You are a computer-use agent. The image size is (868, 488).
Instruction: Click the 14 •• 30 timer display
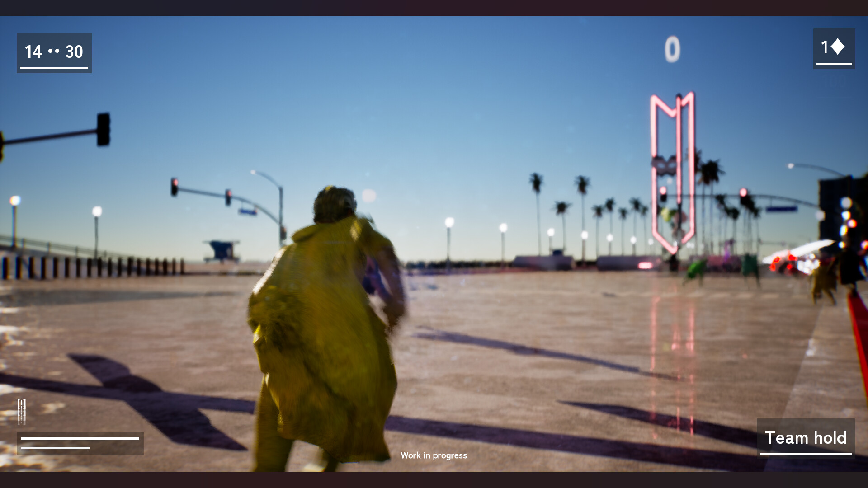tap(54, 52)
